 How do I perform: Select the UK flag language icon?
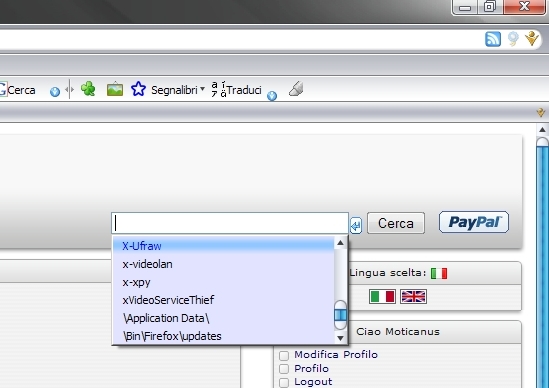click(413, 297)
